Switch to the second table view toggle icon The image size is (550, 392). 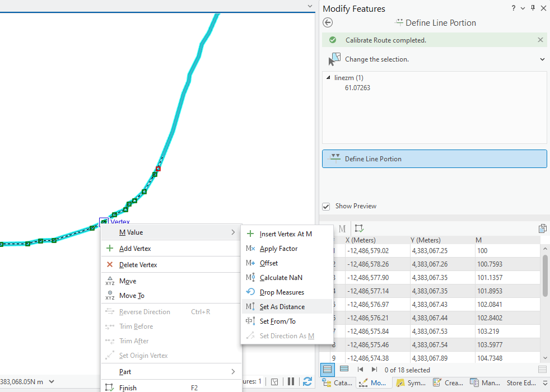343,369
